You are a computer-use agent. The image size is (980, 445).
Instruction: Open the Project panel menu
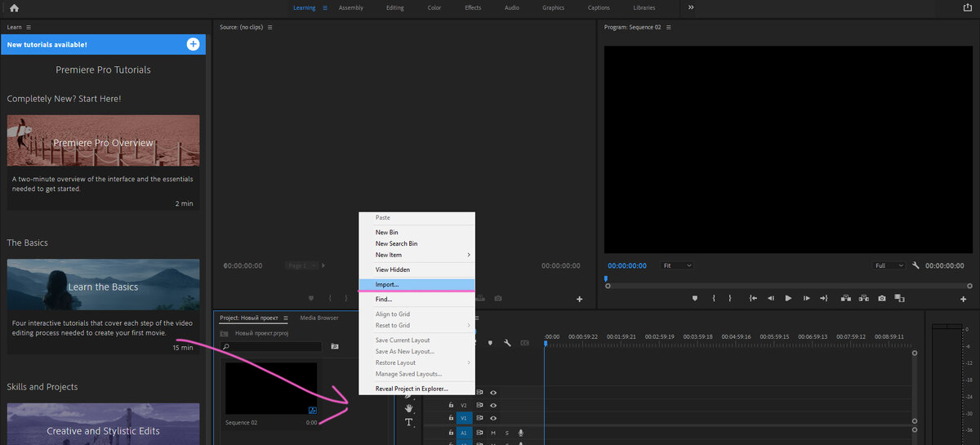[x=286, y=318]
